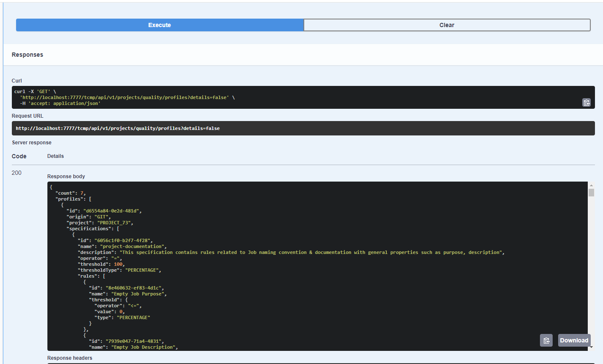The height and width of the screenshot is (364, 603).
Task: Click the Curl section label
Action: tap(17, 80)
